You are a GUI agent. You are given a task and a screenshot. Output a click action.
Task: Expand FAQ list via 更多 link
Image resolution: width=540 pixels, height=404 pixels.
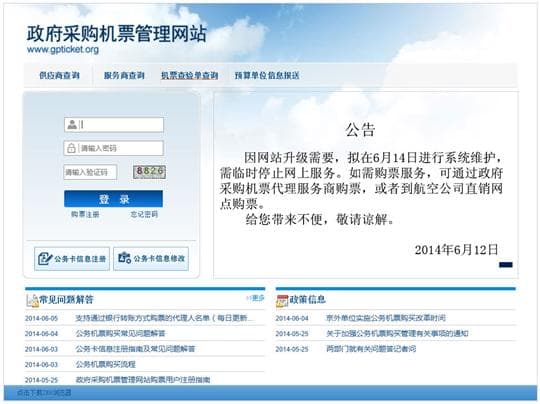click(256, 298)
